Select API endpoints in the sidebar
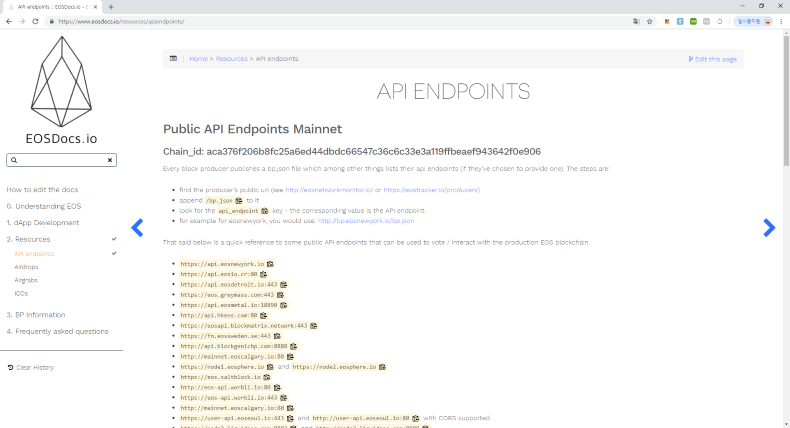 click(34, 254)
